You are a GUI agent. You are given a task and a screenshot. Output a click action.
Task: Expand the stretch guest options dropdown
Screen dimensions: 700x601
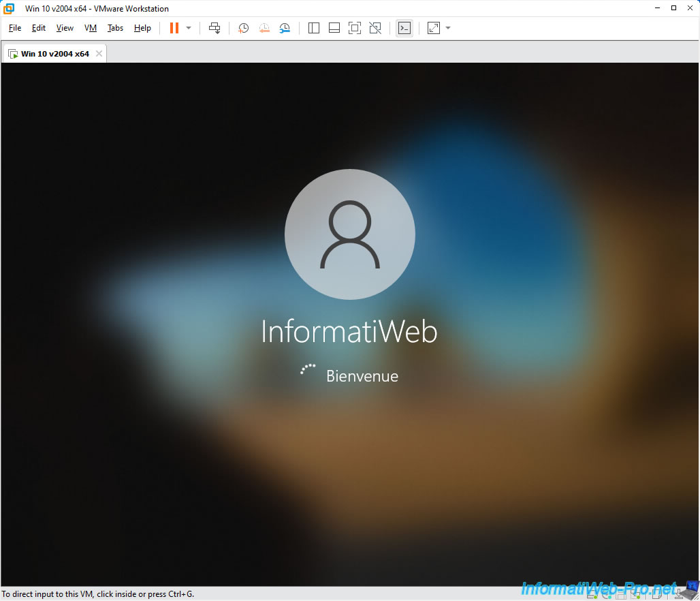coord(448,28)
